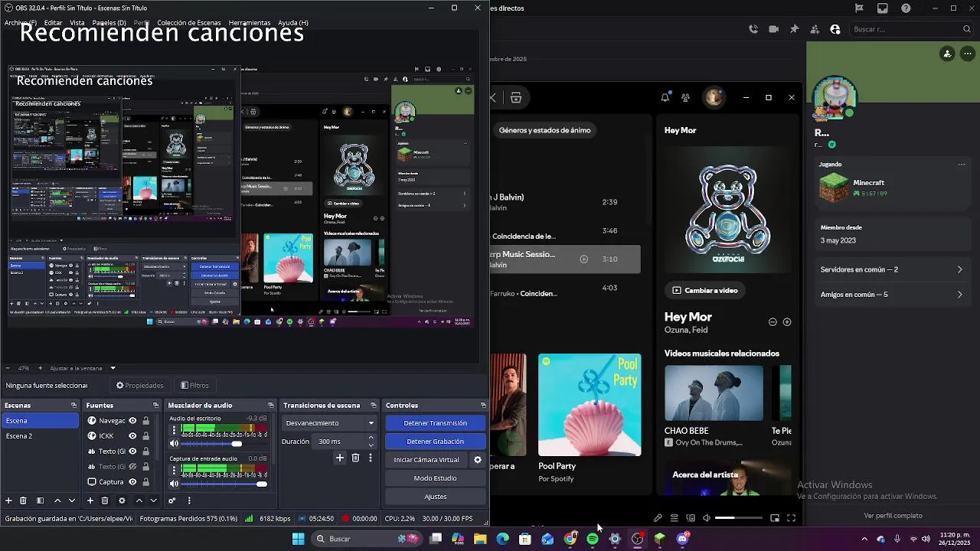The height and width of the screenshot is (551, 980).
Task: Show the hidden second Texto source
Action: pos(132,467)
